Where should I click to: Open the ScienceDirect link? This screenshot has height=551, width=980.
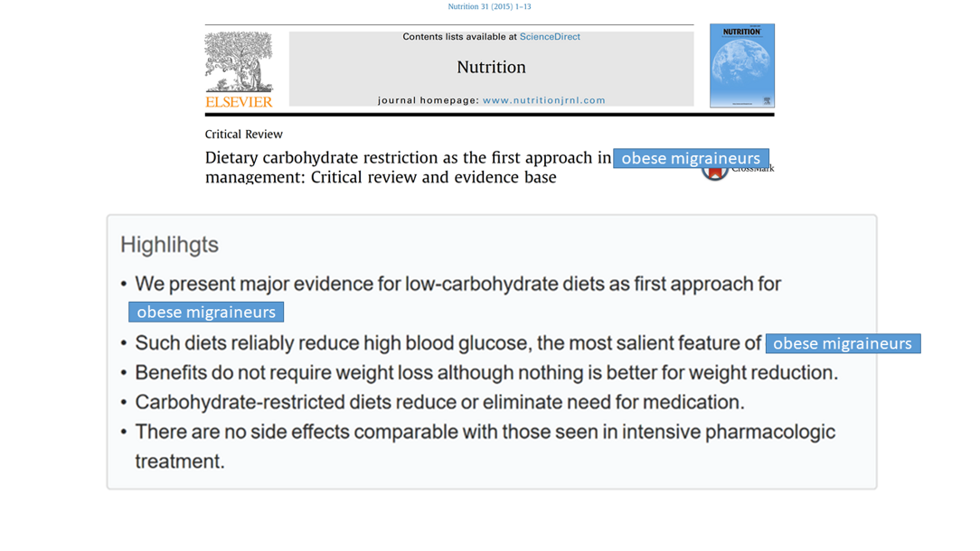[x=550, y=37]
